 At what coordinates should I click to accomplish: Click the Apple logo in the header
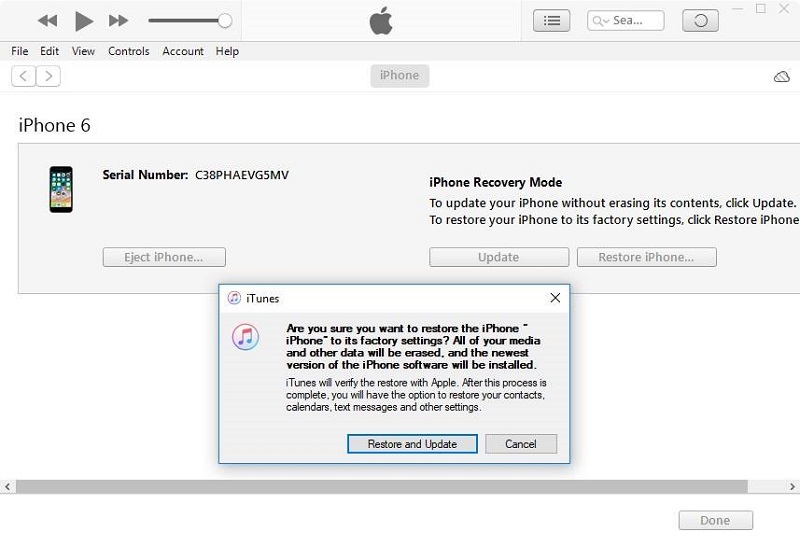[381, 21]
